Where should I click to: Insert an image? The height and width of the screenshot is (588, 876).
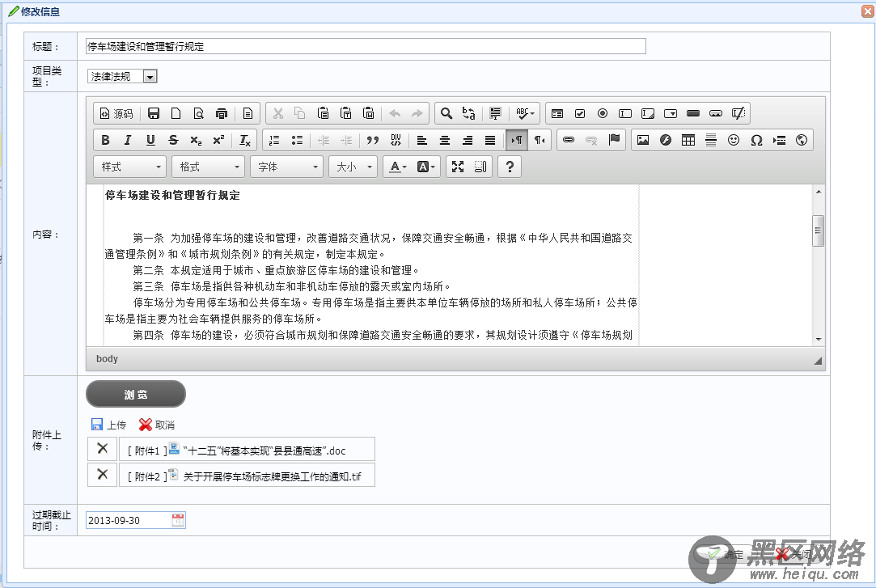643,140
